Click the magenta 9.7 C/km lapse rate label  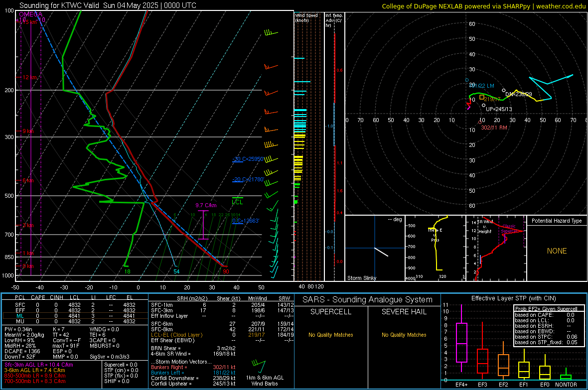206,206
